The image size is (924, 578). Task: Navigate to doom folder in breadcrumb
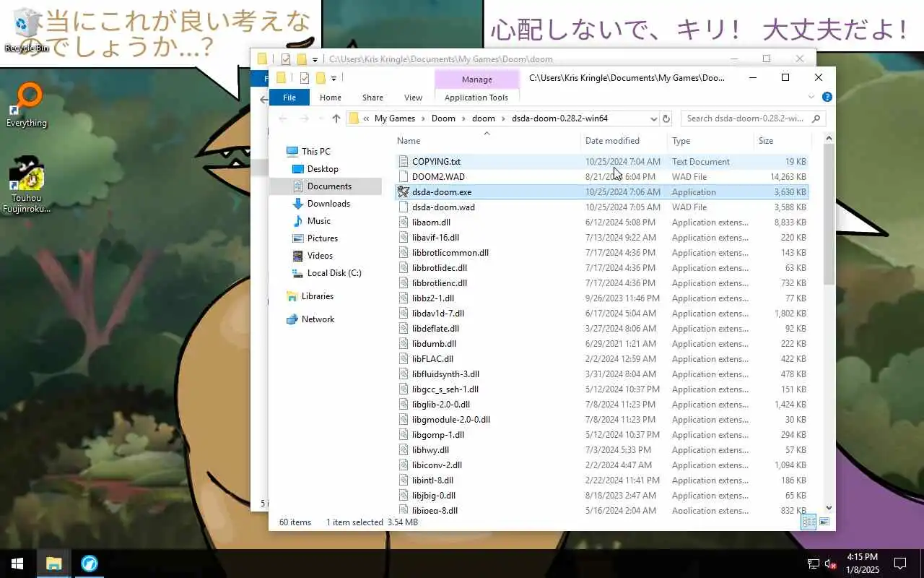point(484,118)
